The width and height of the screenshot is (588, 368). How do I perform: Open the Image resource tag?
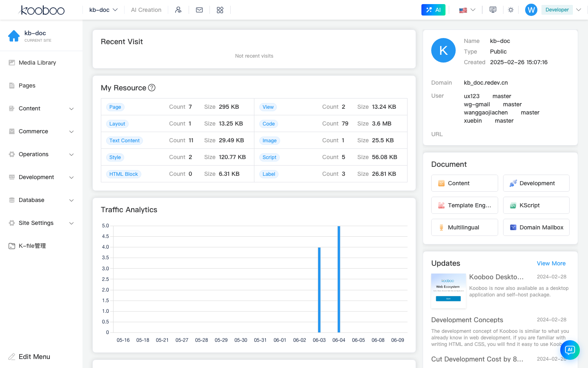pos(269,141)
